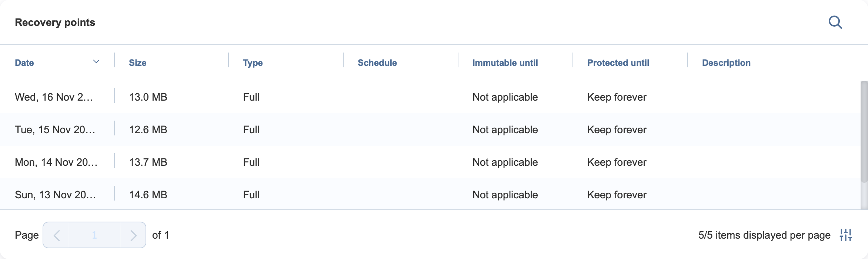
Task: Toggle Date column sort chevron
Action: 96,62
